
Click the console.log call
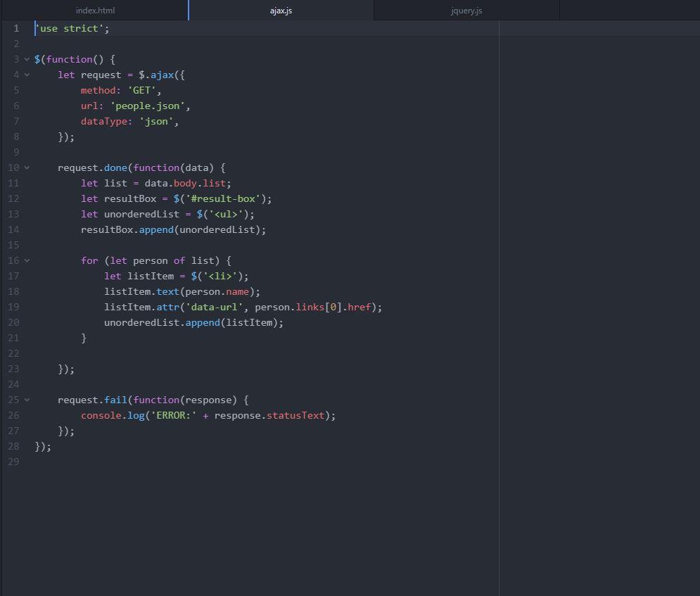[x=113, y=416]
